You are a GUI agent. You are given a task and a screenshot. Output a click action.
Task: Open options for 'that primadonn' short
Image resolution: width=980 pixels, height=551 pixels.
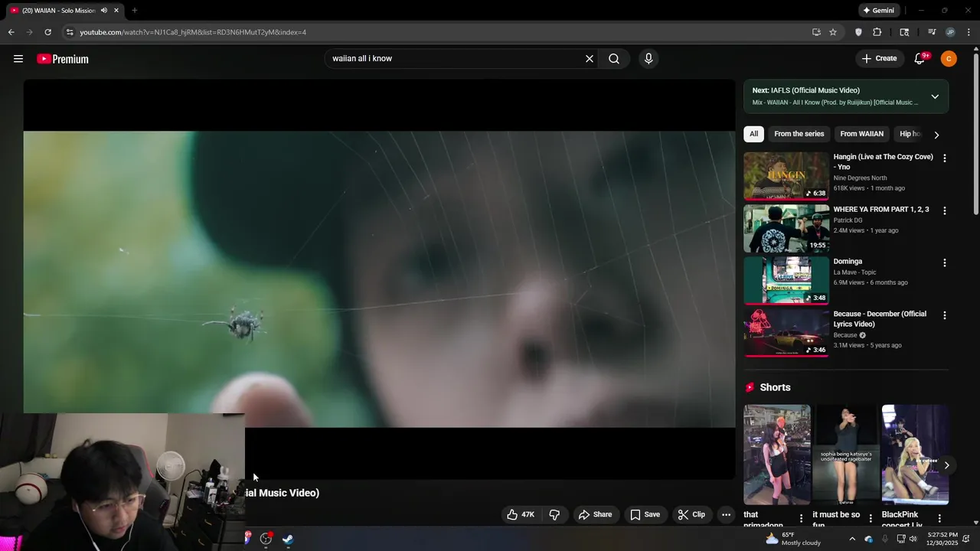point(802,519)
